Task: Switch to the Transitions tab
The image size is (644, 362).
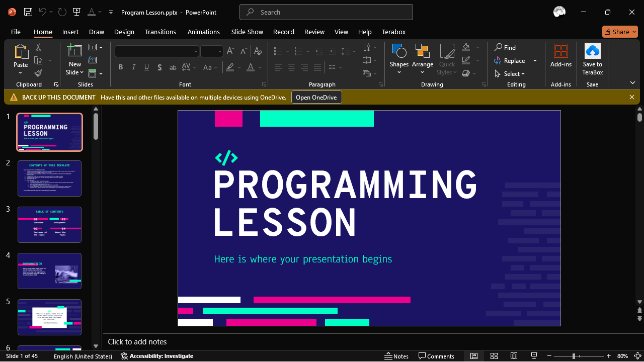Action: click(160, 32)
